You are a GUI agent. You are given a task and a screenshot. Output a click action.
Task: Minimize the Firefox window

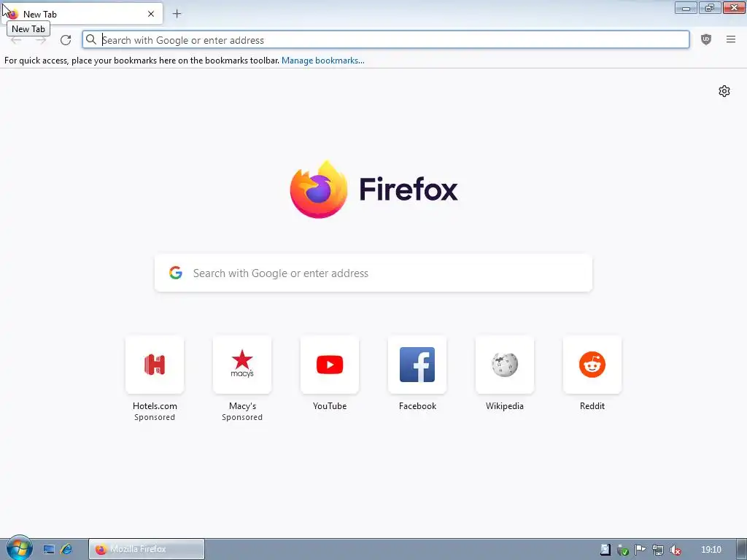(686, 7)
